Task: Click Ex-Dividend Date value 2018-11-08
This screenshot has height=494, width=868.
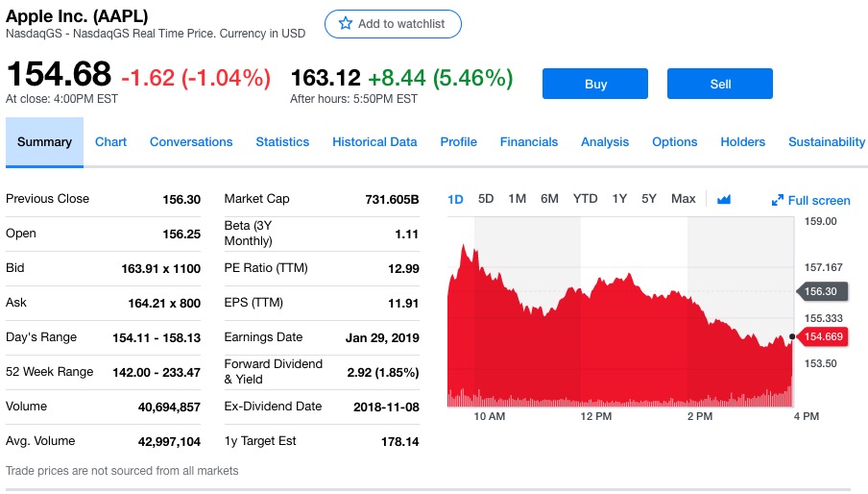Action: tap(386, 408)
